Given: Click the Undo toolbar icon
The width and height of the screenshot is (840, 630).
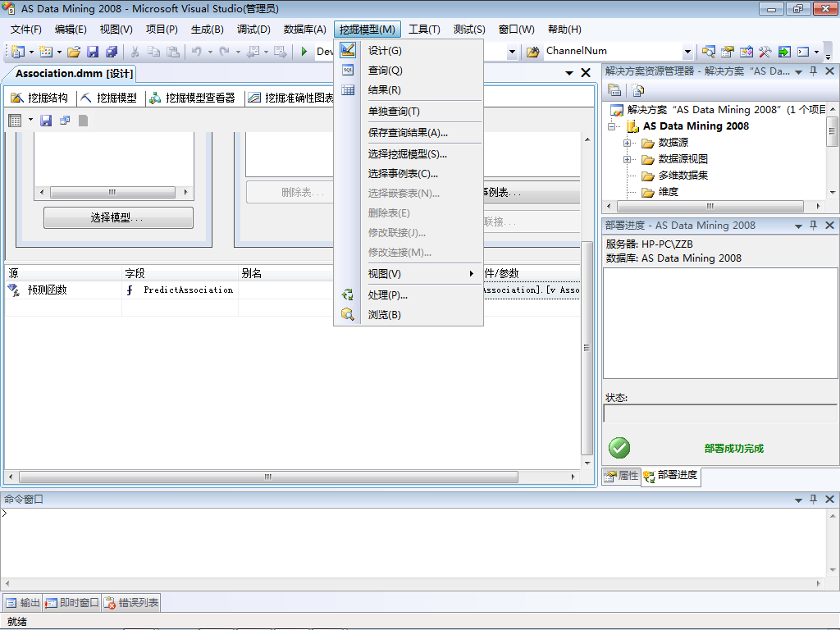Looking at the screenshot, I should [197, 52].
